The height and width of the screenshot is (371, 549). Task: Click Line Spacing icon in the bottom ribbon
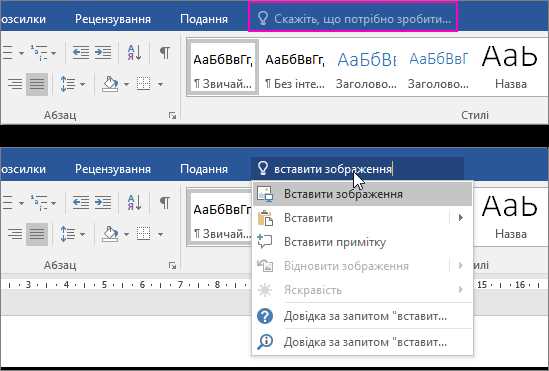tap(68, 234)
